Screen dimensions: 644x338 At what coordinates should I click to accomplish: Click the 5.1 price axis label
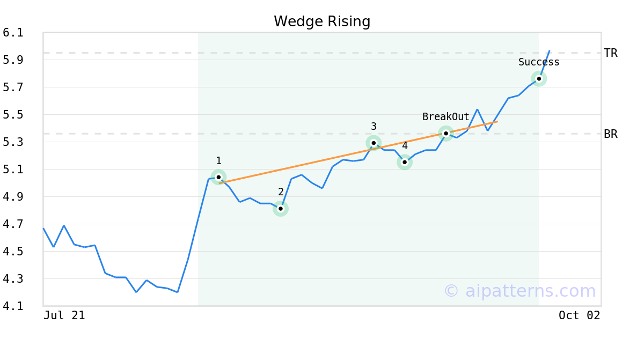coord(13,170)
